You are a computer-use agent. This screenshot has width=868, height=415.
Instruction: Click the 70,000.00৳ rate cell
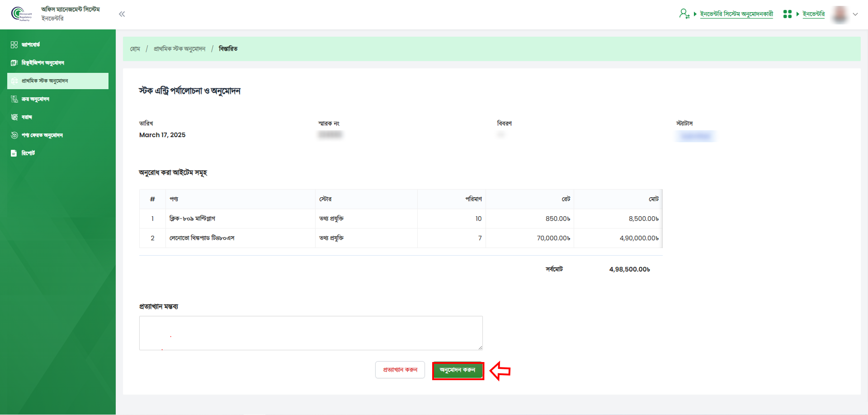click(x=530, y=238)
